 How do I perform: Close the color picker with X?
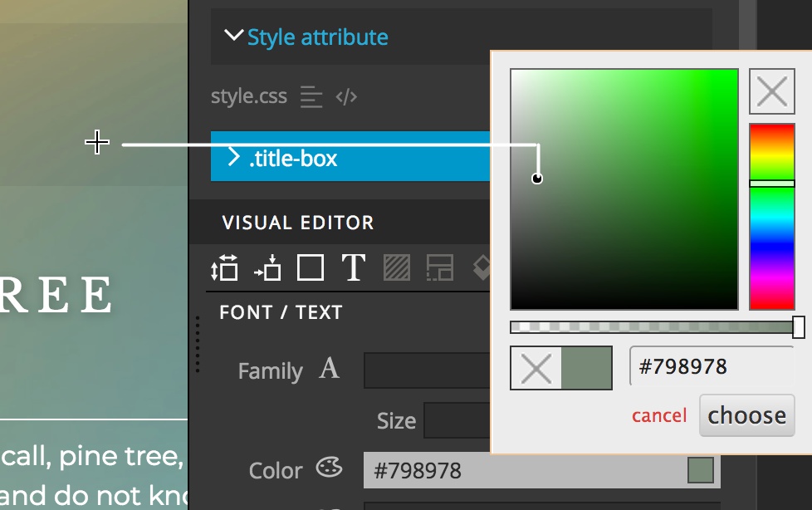pyautogui.click(x=772, y=91)
